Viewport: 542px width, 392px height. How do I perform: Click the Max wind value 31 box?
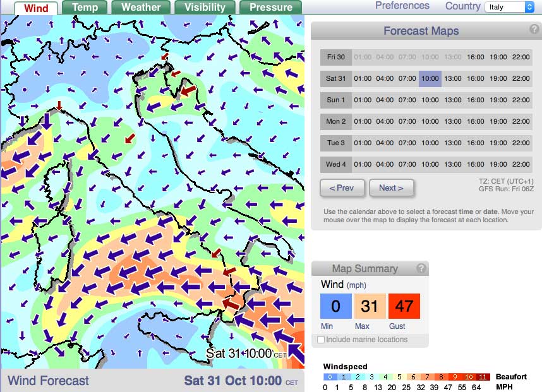click(x=370, y=307)
